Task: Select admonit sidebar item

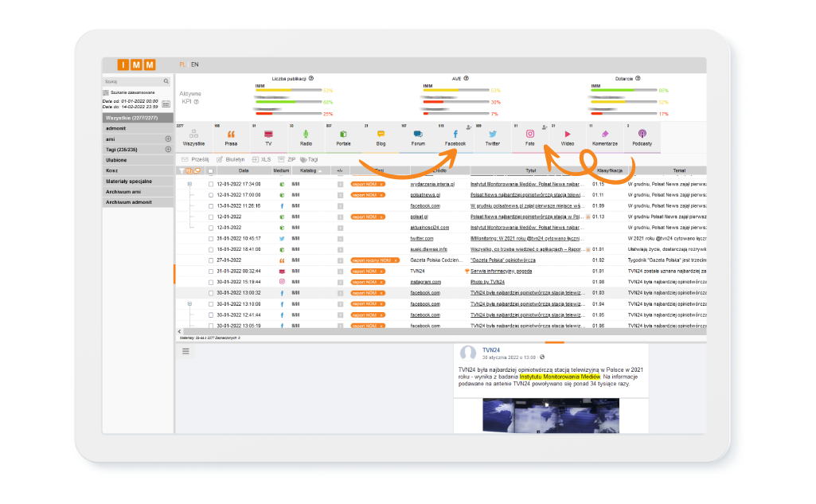Action: [x=138, y=129]
